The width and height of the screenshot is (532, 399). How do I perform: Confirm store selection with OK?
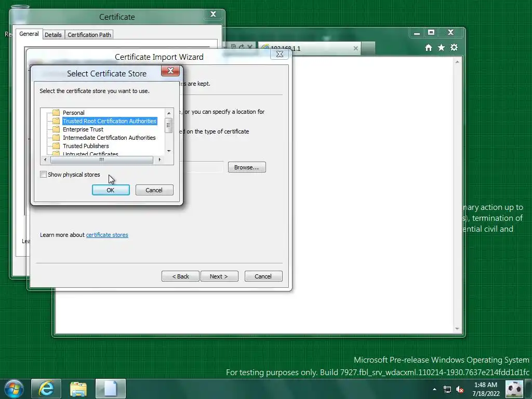(x=111, y=190)
